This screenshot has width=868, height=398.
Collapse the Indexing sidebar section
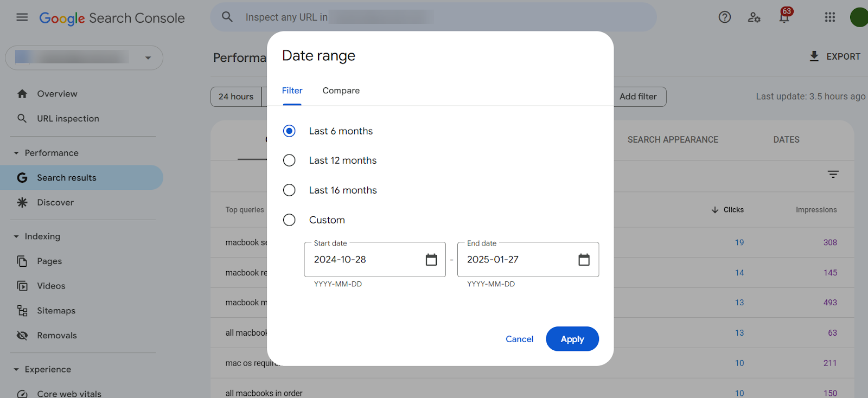pos(16,236)
